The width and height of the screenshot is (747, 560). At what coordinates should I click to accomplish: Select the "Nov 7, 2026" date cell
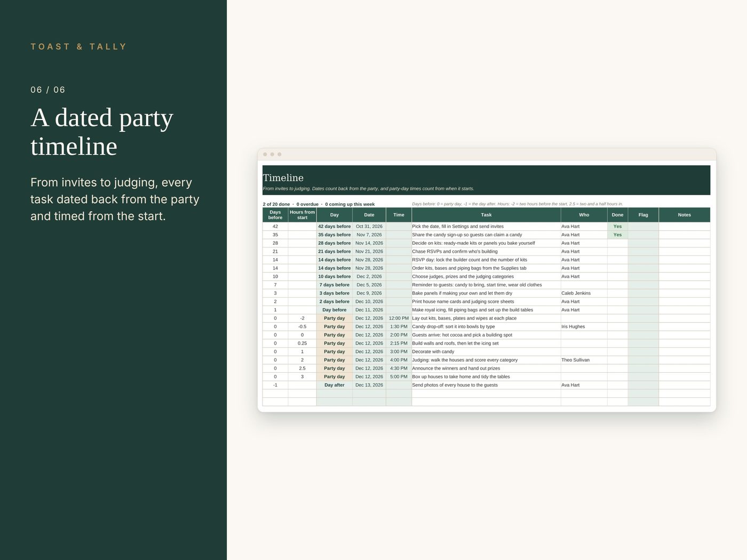(369, 235)
